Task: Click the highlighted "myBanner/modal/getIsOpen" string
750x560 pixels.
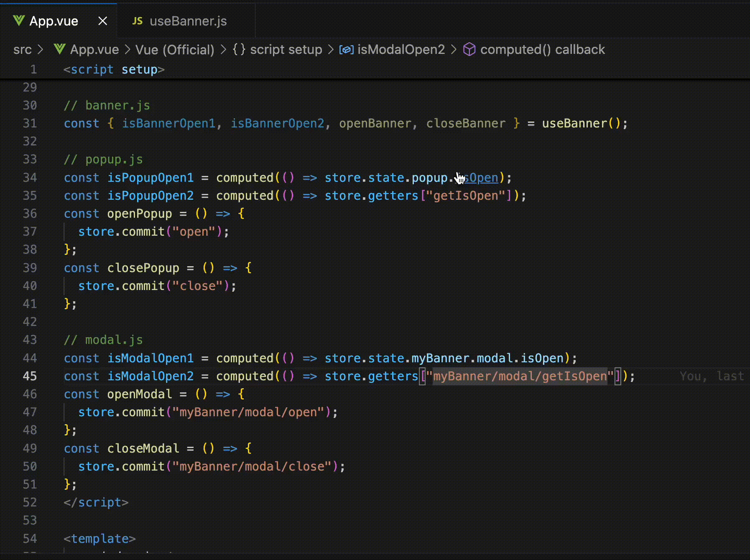Action: [x=520, y=376]
